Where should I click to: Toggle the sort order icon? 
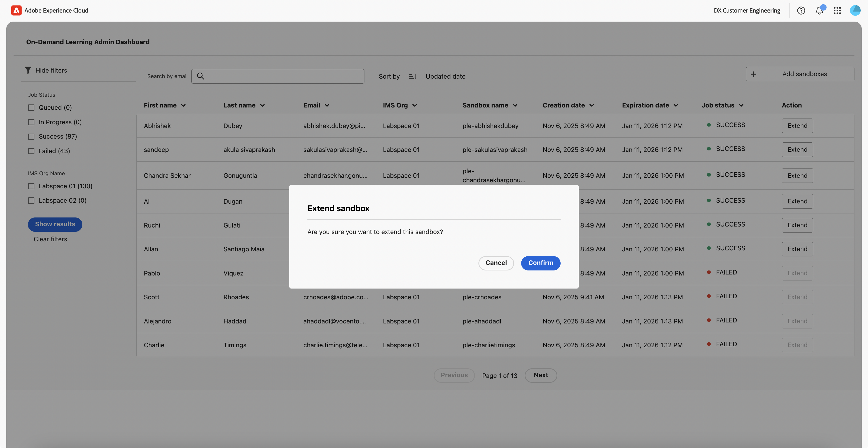point(412,76)
